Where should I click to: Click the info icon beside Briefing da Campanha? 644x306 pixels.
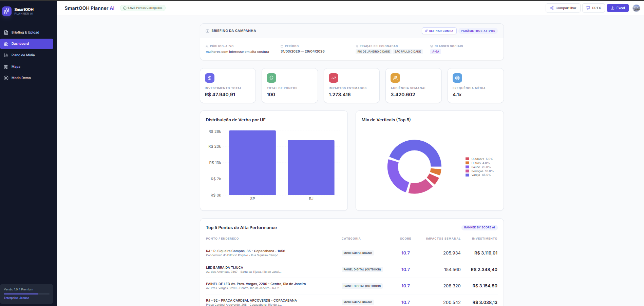[208, 31]
